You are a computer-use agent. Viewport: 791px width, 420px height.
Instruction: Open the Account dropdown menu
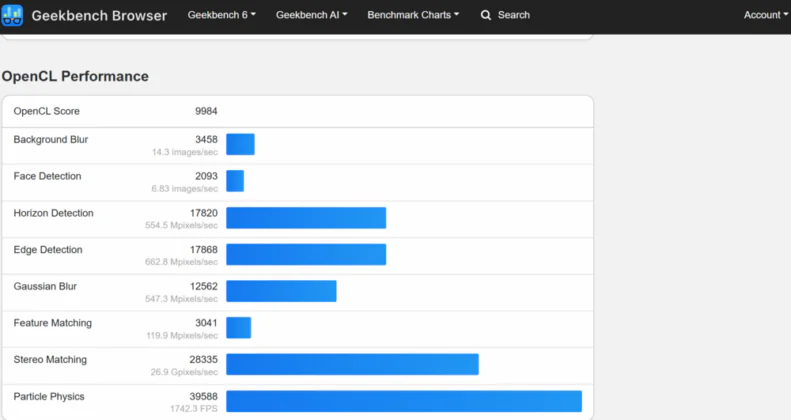[x=765, y=15]
